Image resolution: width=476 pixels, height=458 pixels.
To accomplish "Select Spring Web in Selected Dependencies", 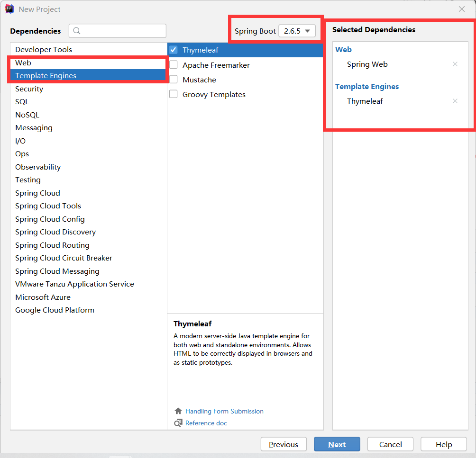I will pyautogui.click(x=367, y=64).
